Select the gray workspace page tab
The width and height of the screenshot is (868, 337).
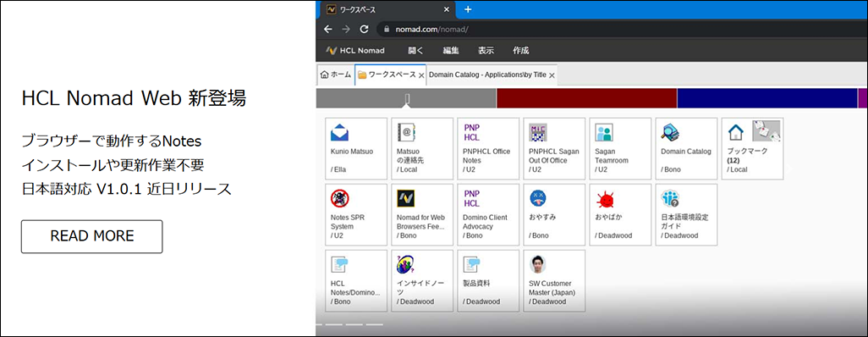pos(406,99)
